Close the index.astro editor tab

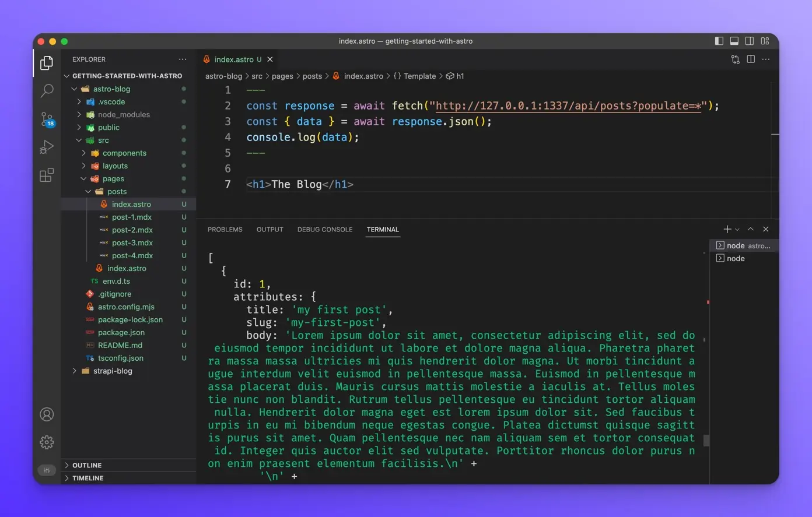pyautogui.click(x=270, y=59)
